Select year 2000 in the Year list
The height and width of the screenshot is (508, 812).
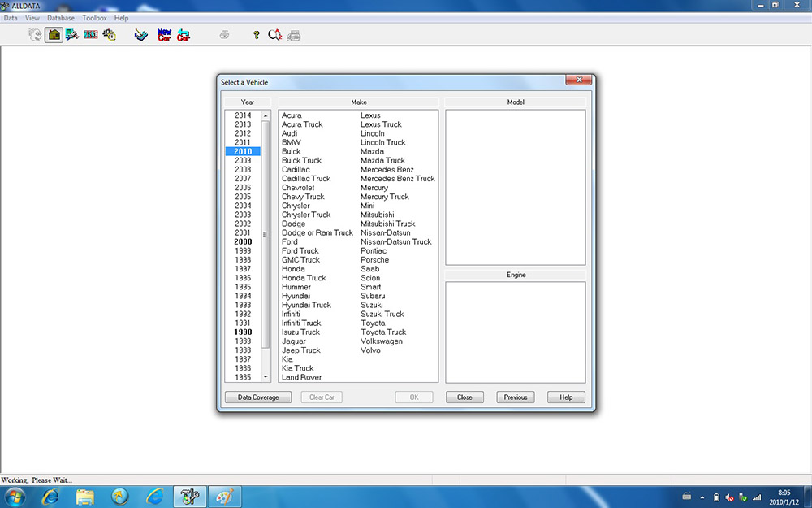click(x=242, y=241)
